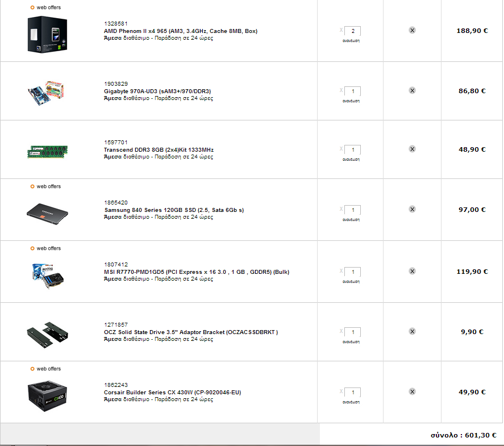
Task: Remove OCZ Adaptor Bracket from cart
Action: click(x=412, y=331)
